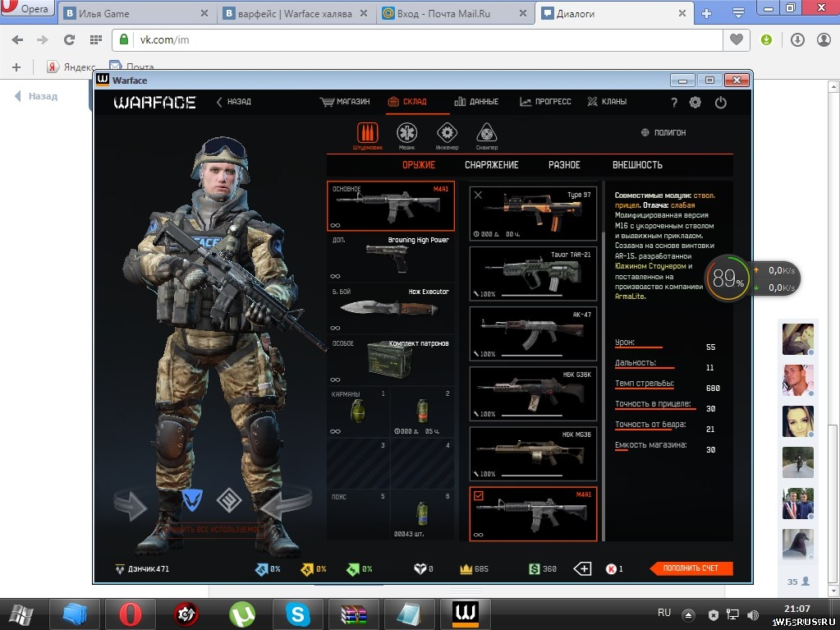The image size is (840, 630).
Task: Open Opera new tab plus button
Action: [x=707, y=13]
